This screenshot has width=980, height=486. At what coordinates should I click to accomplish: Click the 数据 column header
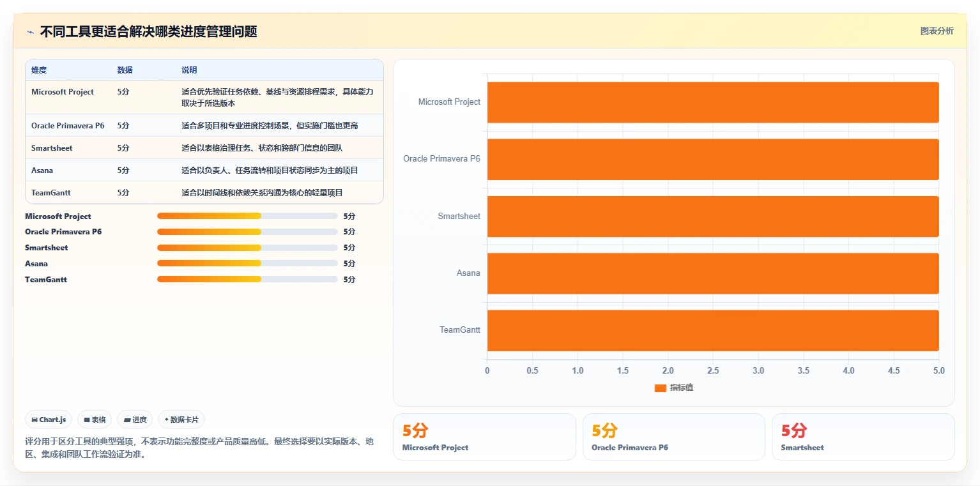point(125,70)
